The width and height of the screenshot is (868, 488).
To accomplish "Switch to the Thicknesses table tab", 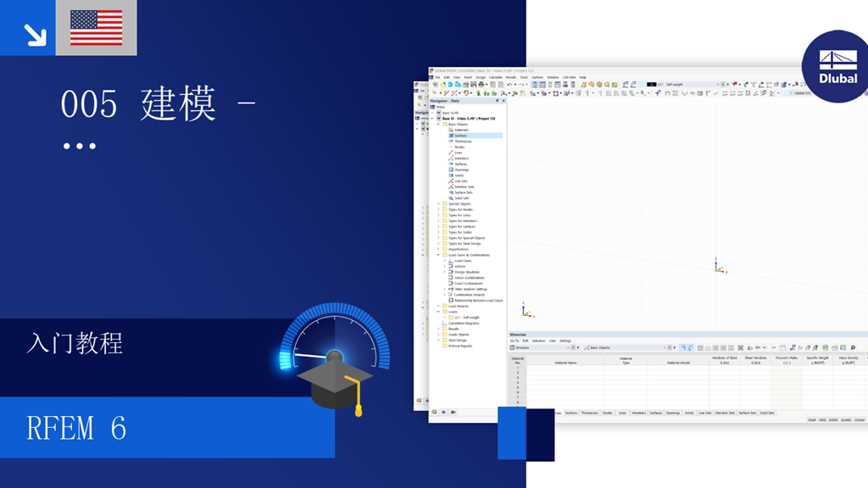I will (x=590, y=413).
